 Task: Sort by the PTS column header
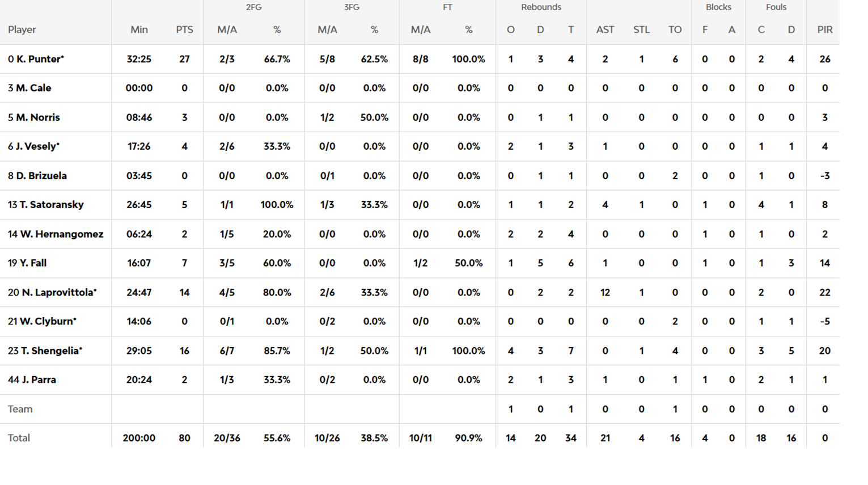[184, 29]
